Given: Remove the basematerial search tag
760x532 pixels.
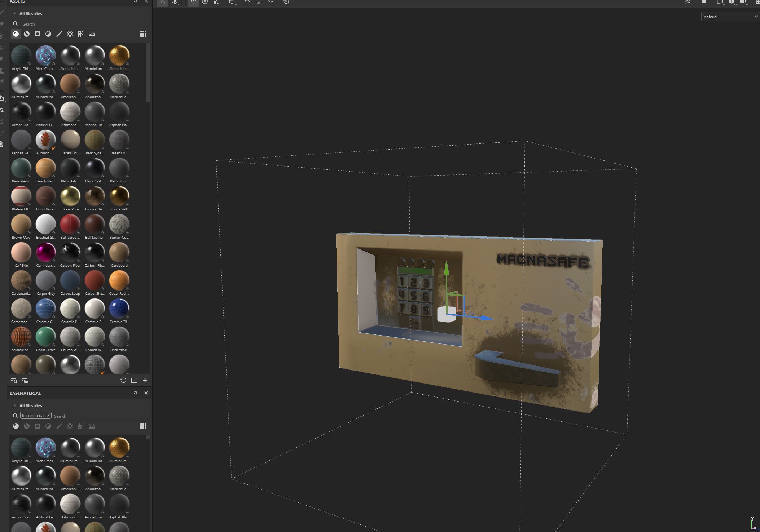Looking at the screenshot, I should click(x=48, y=416).
